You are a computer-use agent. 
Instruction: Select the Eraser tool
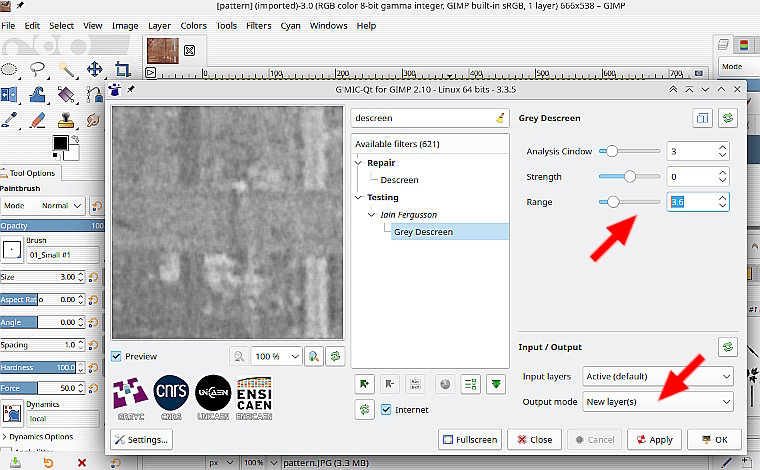38,120
